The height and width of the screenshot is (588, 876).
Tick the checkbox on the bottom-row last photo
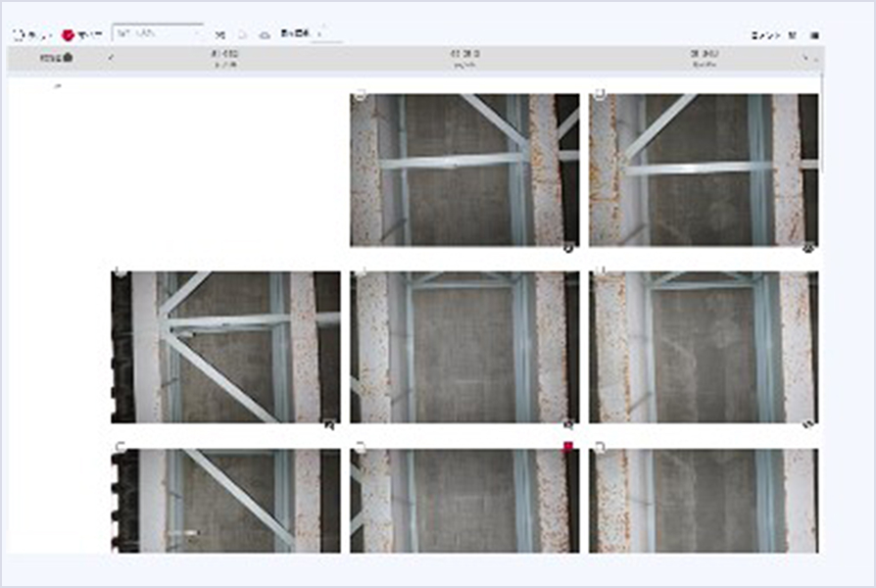coord(600,447)
